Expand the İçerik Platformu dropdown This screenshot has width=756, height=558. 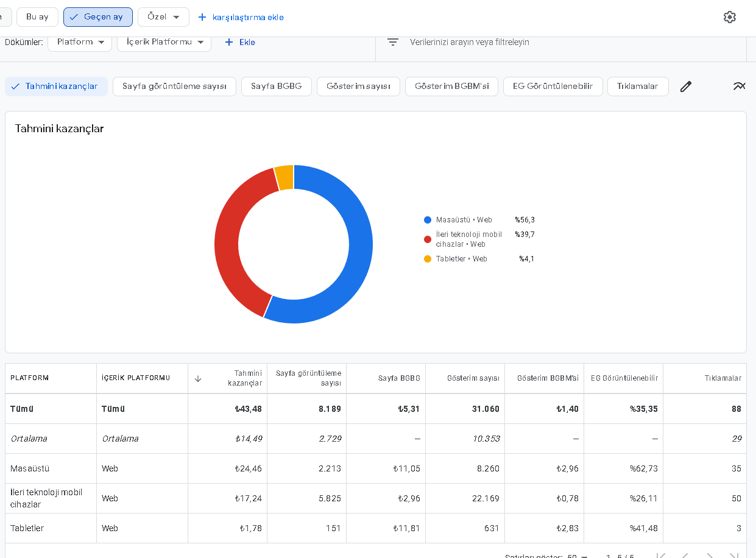click(164, 42)
